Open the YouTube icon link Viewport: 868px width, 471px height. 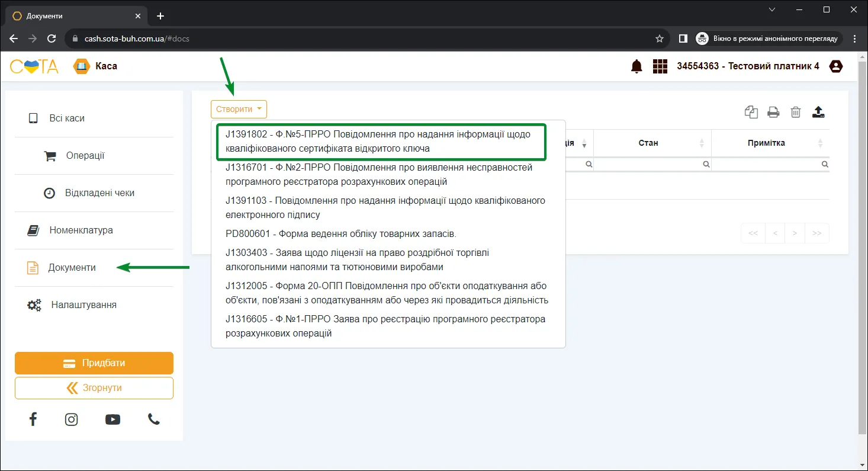(x=112, y=419)
